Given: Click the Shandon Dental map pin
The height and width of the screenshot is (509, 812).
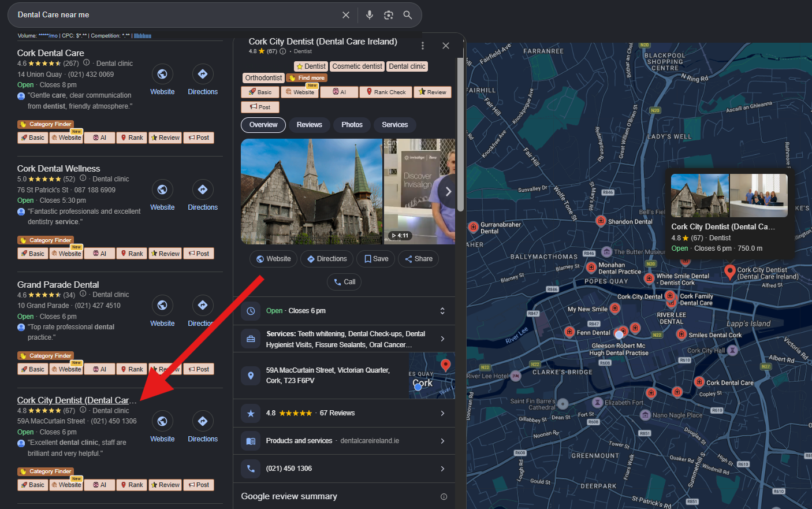Looking at the screenshot, I should (x=601, y=221).
